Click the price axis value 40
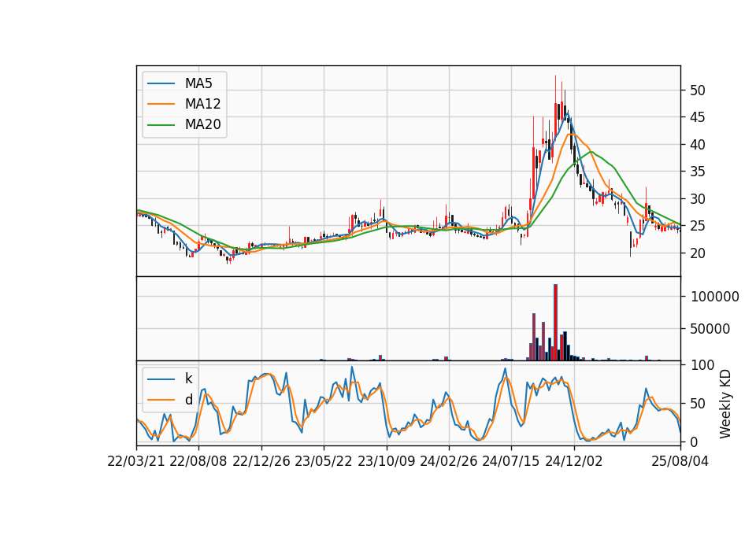The width and height of the screenshot is (756, 543). [698, 145]
